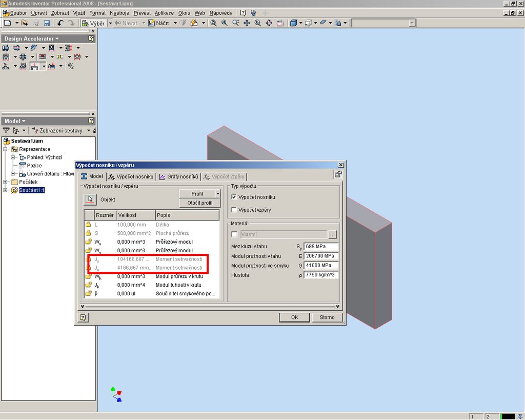525x420 pixels.
Task: Click the Save icon in main toolbar
Action: coord(47,23)
